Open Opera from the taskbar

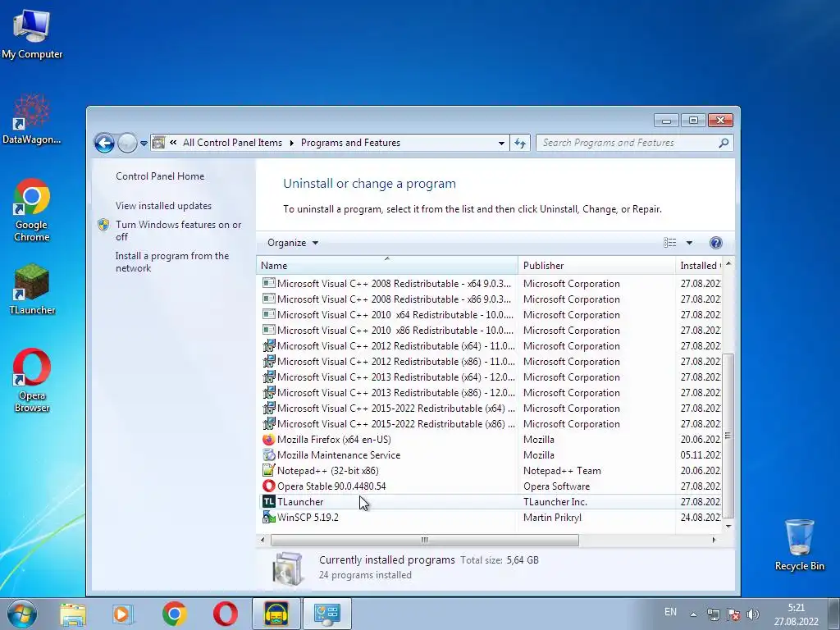[225, 614]
